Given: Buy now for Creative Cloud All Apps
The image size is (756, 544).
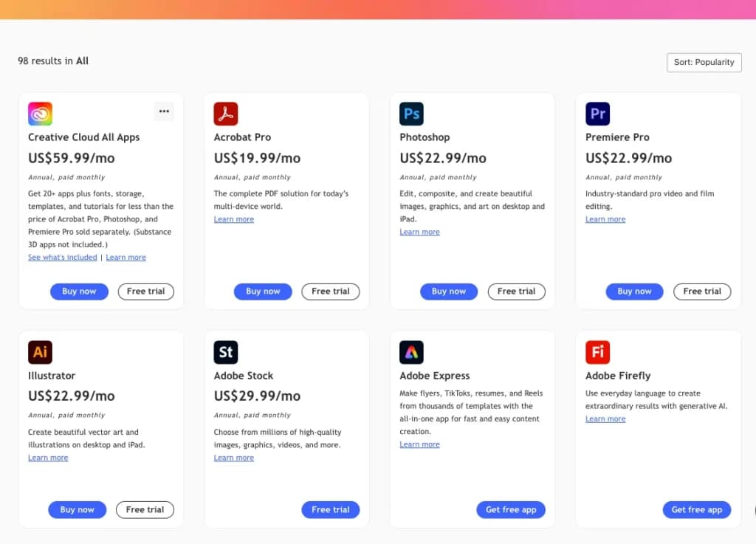Looking at the screenshot, I should point(79,292).
